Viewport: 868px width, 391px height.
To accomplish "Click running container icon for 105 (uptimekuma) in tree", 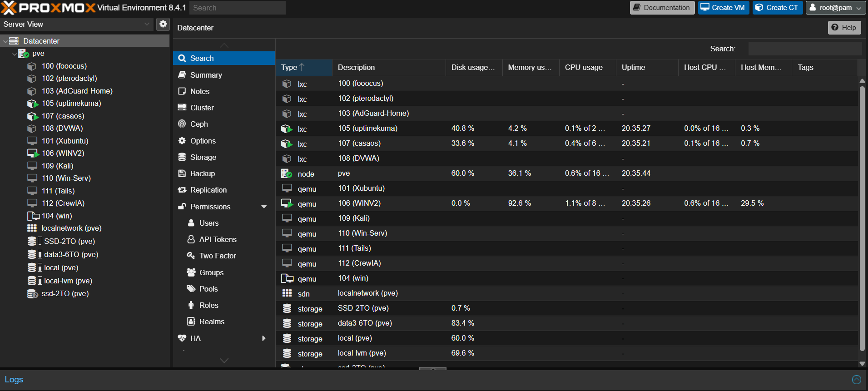I will click(32, 104).
